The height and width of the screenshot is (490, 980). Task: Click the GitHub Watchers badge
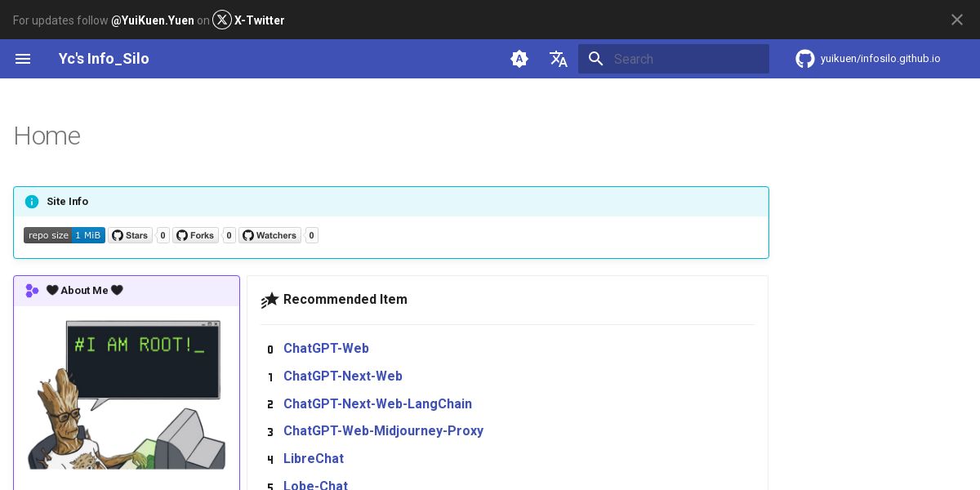[269, 235]
